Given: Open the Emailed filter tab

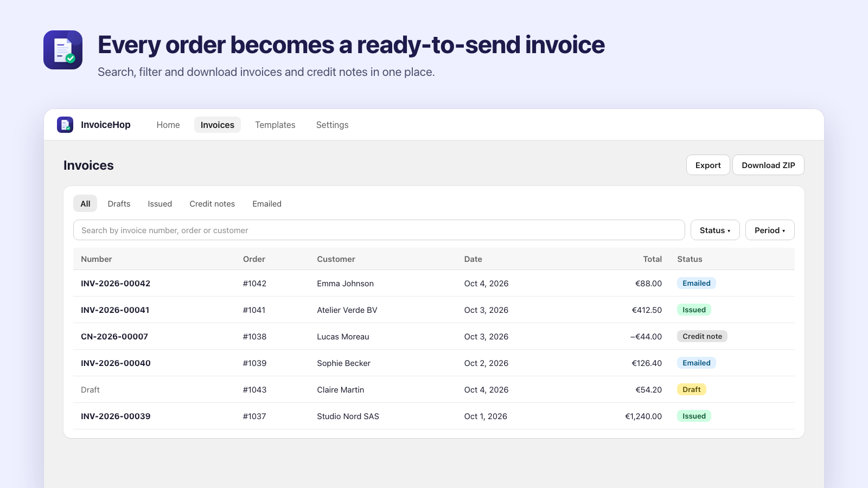Looking at the screenshot, I should (x=267, y=204).
